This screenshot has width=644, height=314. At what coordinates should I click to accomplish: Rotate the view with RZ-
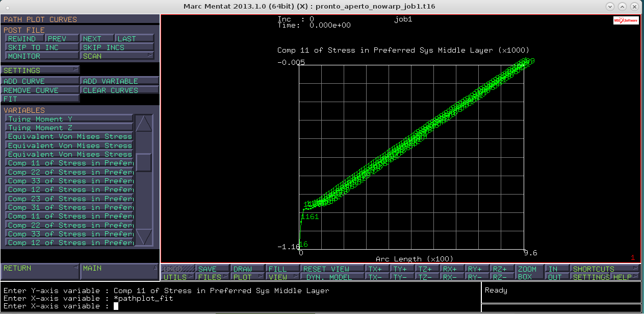(x=503, y=277)
